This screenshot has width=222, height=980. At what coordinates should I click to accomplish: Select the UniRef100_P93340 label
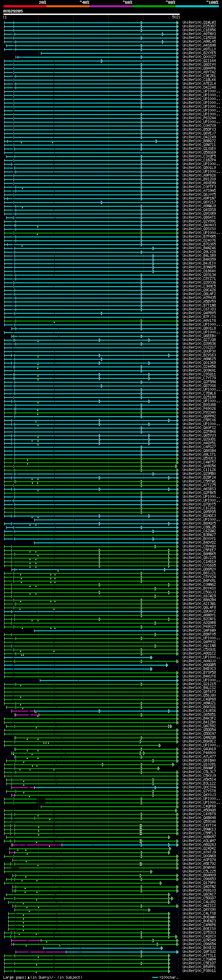(x=199, y=412)
